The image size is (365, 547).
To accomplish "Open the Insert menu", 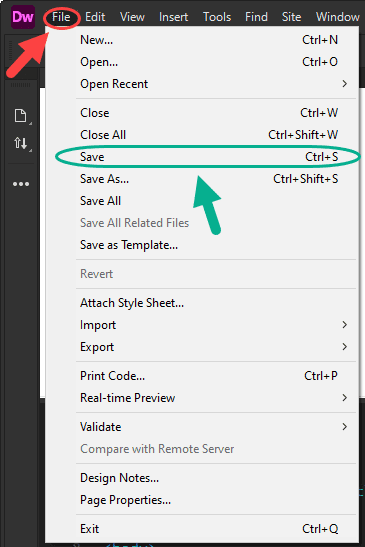I will (x=173, y=17).
